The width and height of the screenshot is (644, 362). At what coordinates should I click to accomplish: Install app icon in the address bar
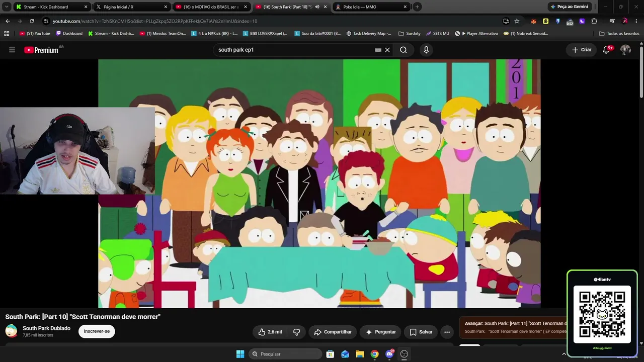(x=506, y=21)
